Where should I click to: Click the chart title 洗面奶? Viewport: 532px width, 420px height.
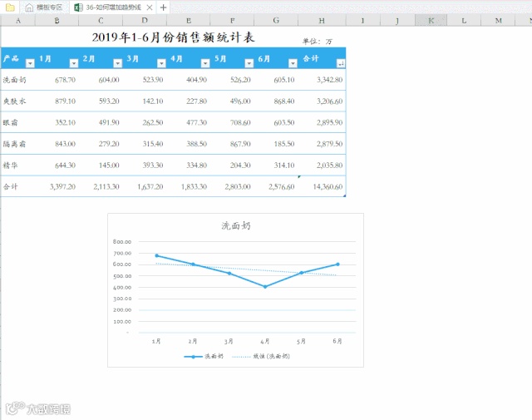[236, 225]
